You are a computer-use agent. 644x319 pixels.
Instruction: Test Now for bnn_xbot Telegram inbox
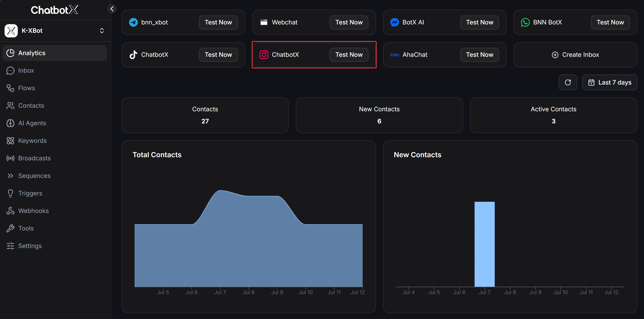(218, 22)
